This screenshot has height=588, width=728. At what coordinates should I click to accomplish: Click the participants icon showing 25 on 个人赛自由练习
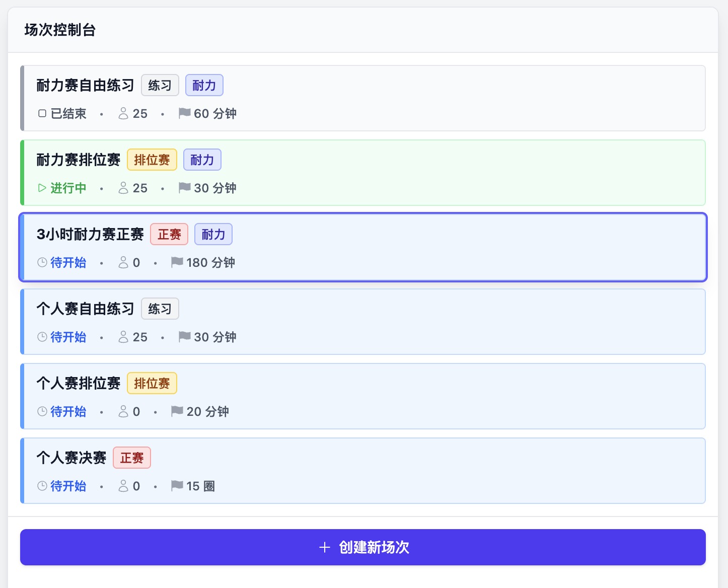123,337
